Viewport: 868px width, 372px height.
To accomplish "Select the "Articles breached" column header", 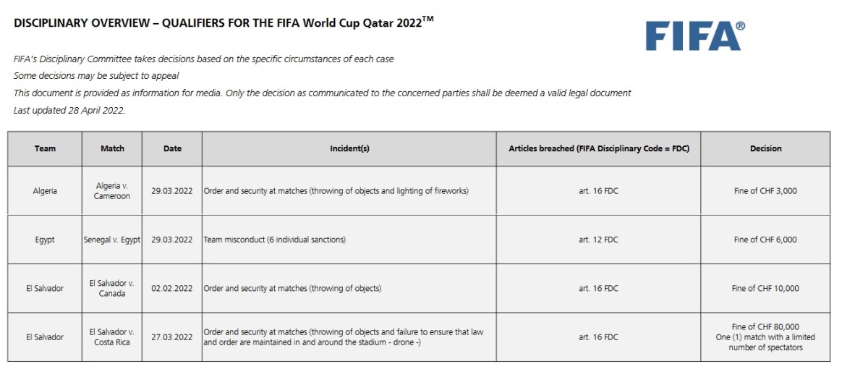I will (x=598, y=148).
